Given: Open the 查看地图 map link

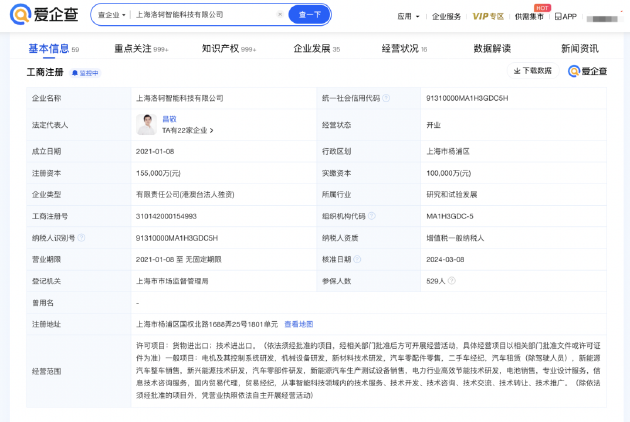Looking at the screenshot, I should click(299, 324).
